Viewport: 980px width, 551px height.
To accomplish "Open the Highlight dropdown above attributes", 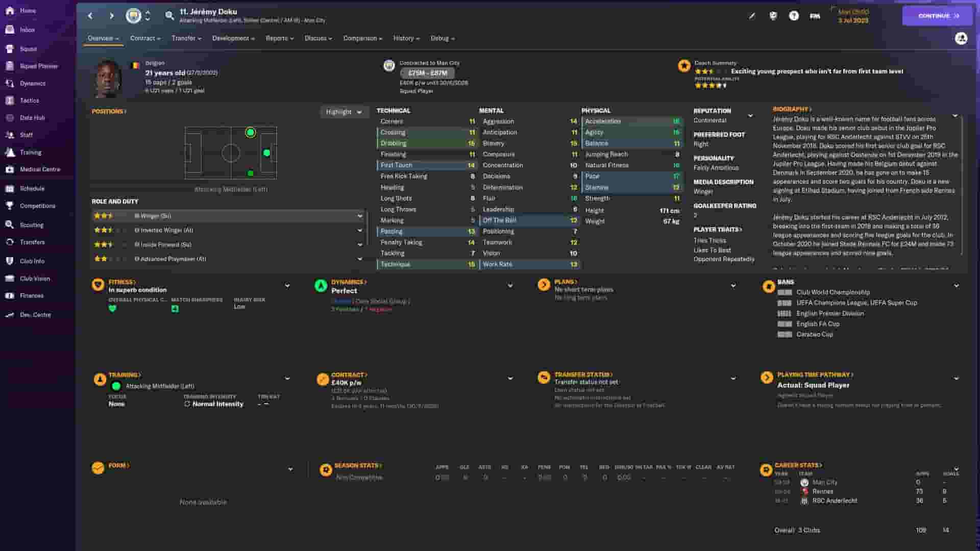I will 345,112.
